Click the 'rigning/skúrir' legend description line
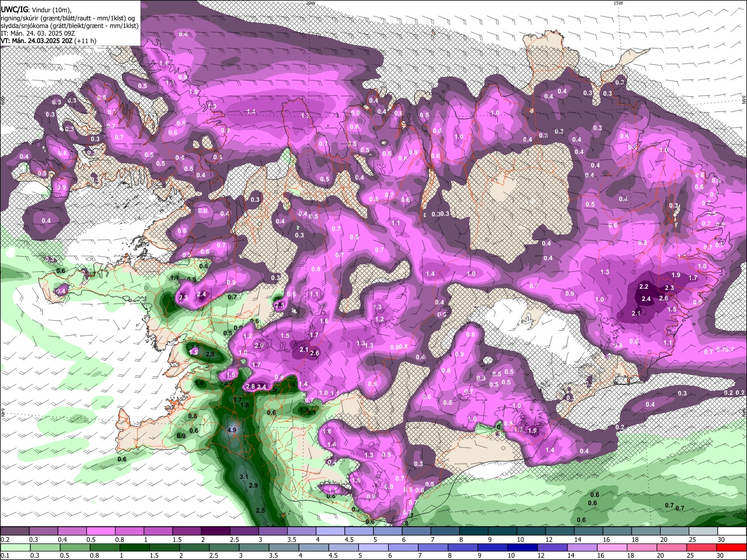Viewport: 747px width, 560px height. pos(68,17)
